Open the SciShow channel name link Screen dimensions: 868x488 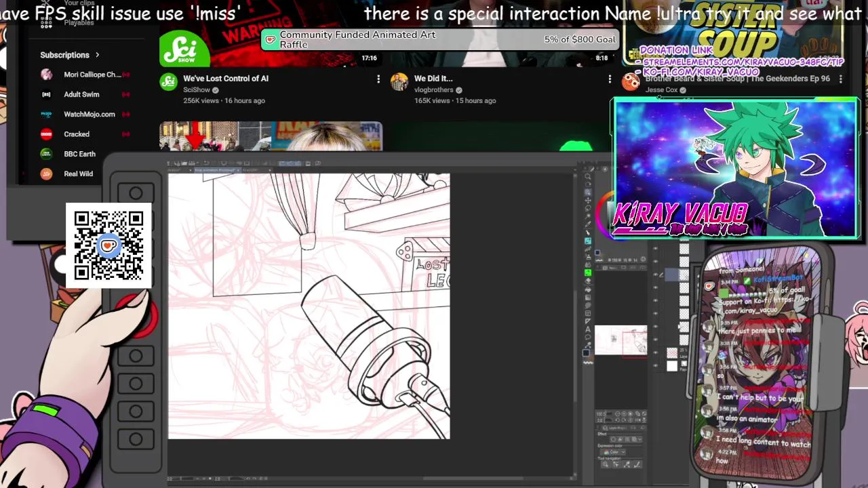click(197, 90)
